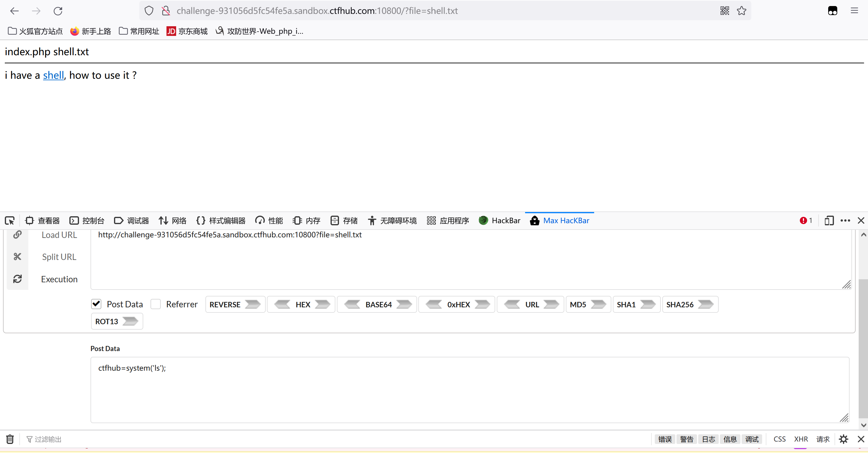Clear console output with trash icon
Viewport: 868px width, 453px height.
[x=10, y=439]
